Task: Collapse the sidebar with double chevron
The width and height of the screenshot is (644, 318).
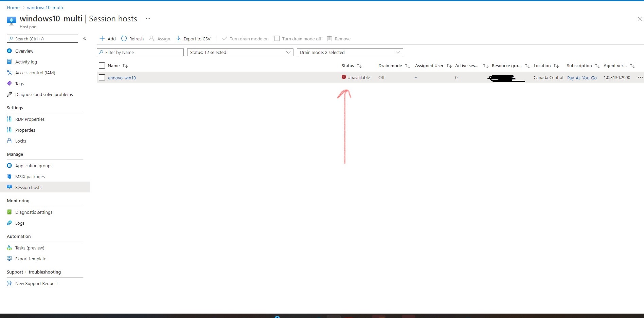Action: [85, 39]
